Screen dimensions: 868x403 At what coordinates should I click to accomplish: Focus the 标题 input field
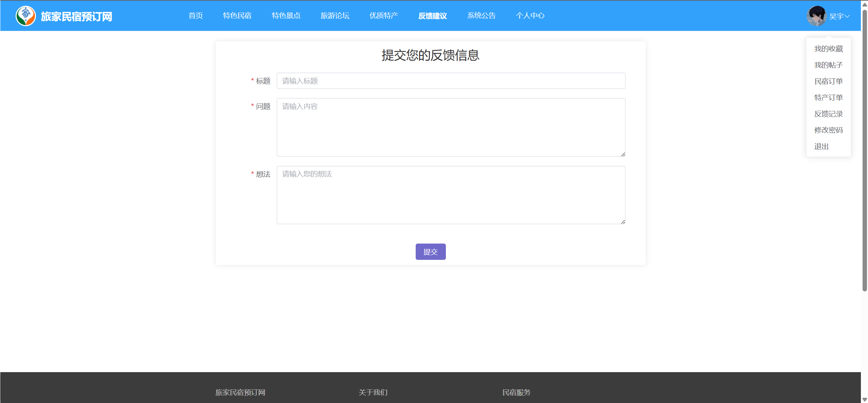coord(451,81)
